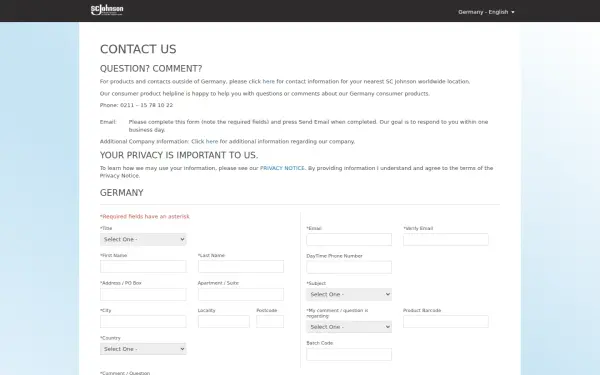Click 'Required fields have an asterisk' note
The height and width of the screenshot is (375, 600).
coord(145,217)
